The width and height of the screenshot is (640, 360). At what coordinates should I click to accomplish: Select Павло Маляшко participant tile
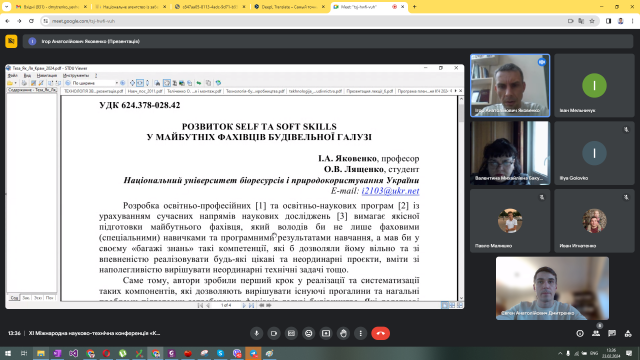[510, 221]
